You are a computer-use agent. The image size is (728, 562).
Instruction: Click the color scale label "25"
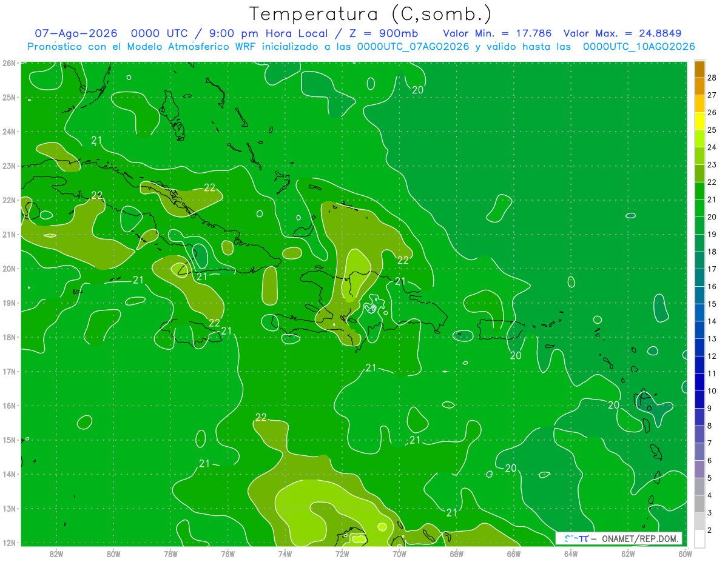tap(712, 130)
